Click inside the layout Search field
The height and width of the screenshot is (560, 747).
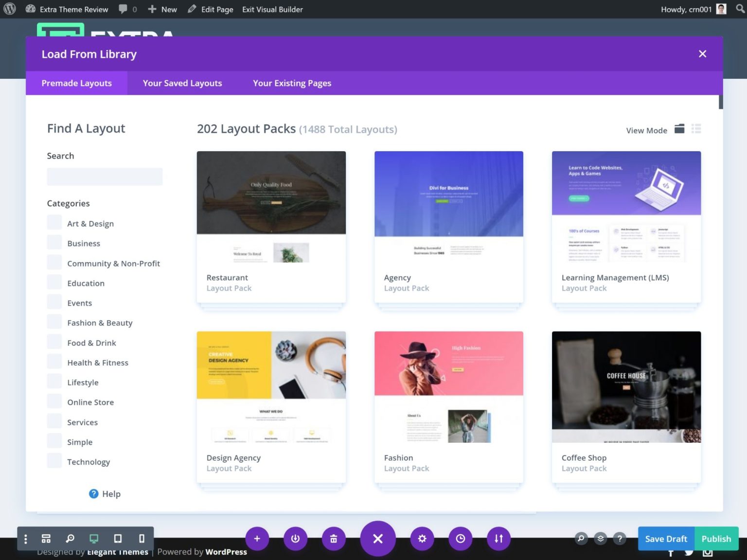pyautogui.click(x=104, y=176)
